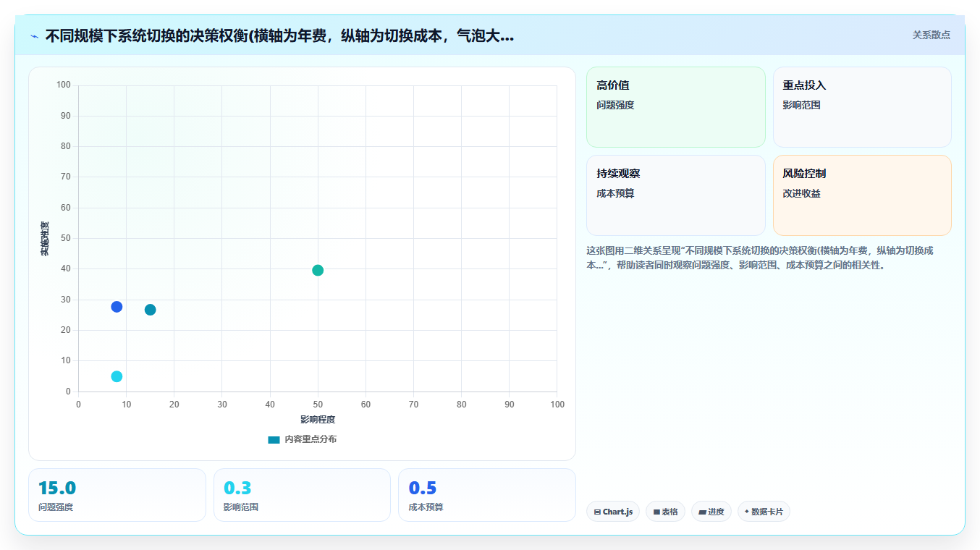Click the 表格 tag chip
The image size is (980, 550).
point(665,512)
